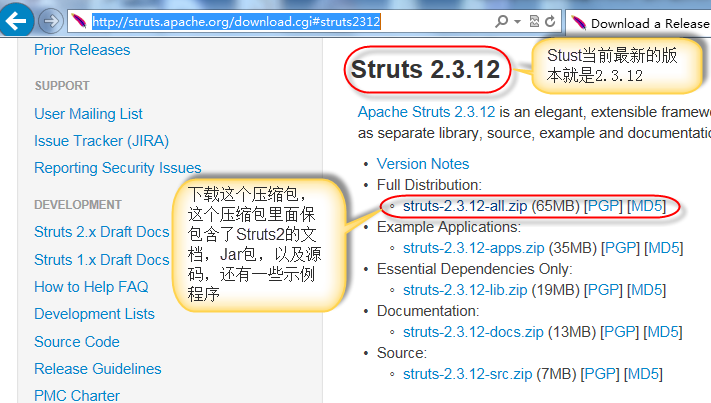Go back using the browser Back arrow
This screenshot has height=403, width=711.
tap(16, 20)
